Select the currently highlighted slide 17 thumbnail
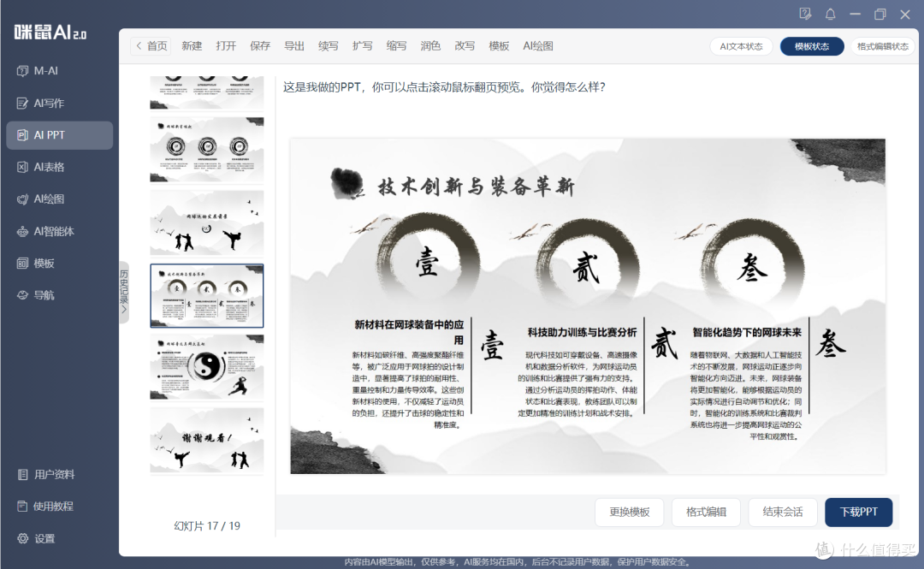The width and height of the screenshot is (924, 569). tap(207, 295)
